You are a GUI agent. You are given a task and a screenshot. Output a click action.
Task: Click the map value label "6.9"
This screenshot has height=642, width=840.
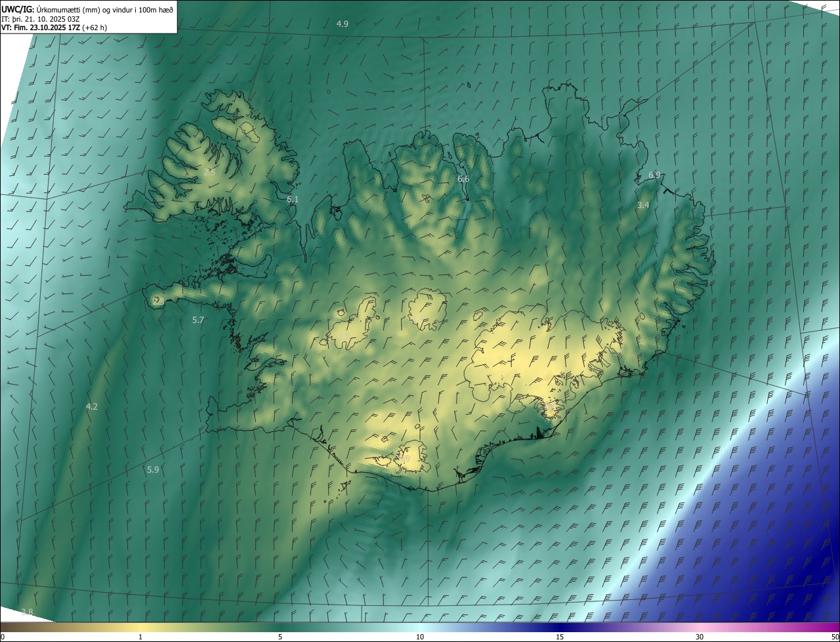tap(654, 175)
